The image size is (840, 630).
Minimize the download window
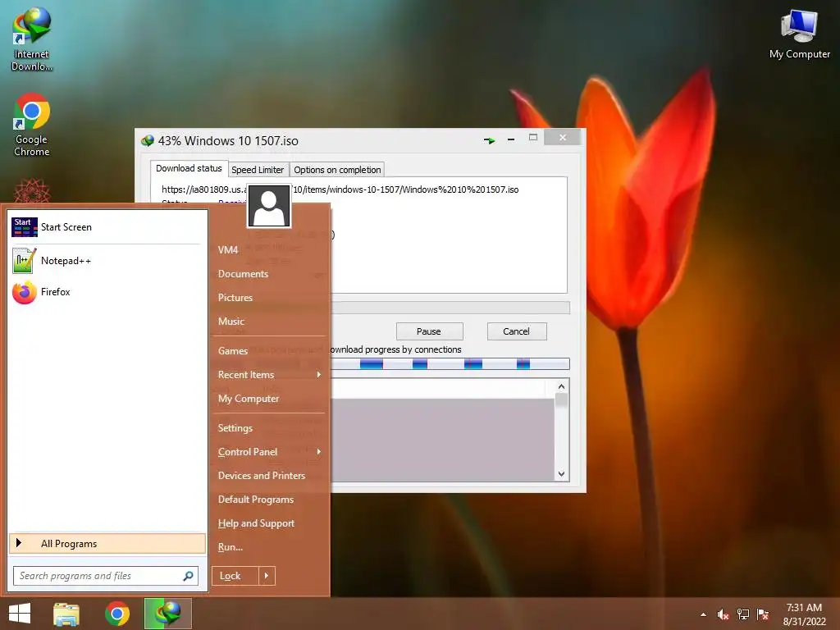[511, 139]
